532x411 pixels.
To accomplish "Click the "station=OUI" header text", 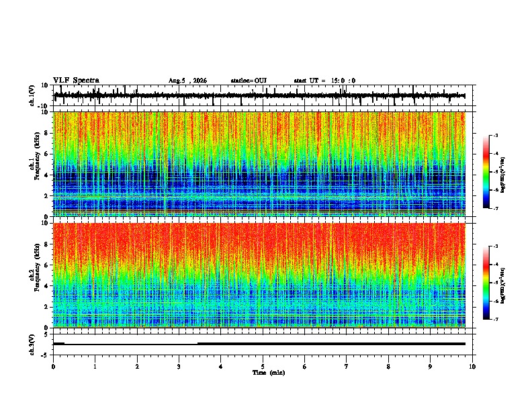I will click(x=249, y=81).
